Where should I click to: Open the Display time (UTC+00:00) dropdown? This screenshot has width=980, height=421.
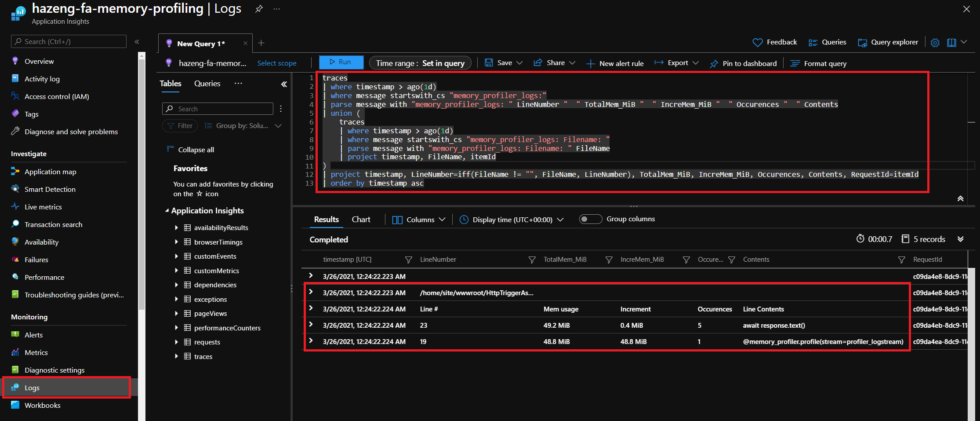511,219
